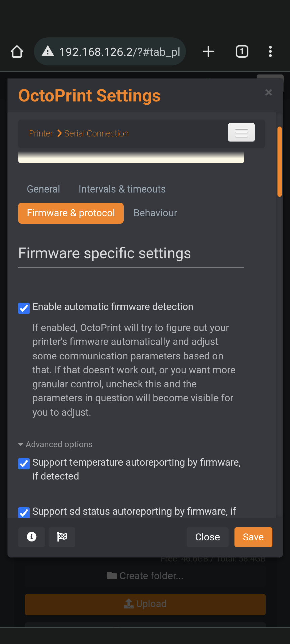This screenshot has width=290, height=644.
Task: Uncheck temperature autoreporting support
Action: click(23, 464)
